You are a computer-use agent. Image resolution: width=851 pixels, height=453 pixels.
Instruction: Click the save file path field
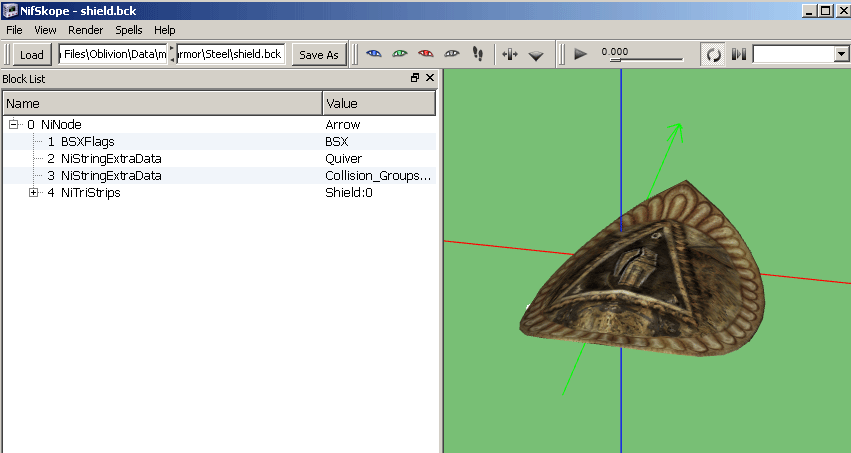[231, 54]
